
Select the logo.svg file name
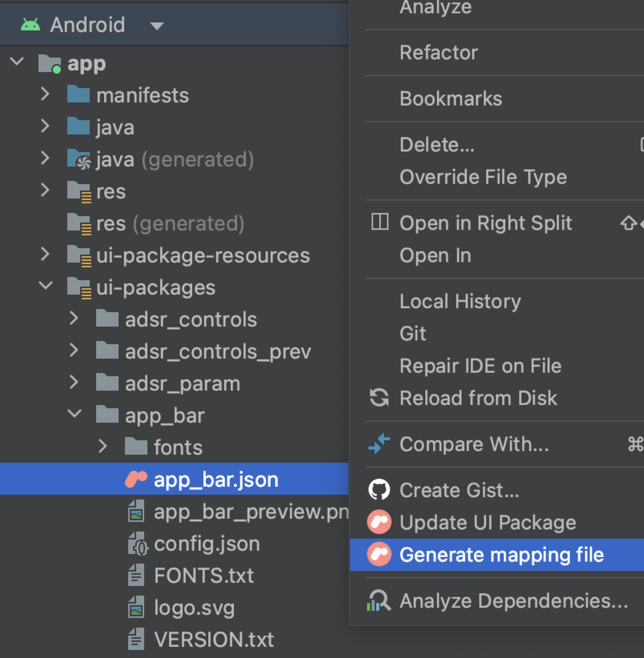click(x=194, y=608)
